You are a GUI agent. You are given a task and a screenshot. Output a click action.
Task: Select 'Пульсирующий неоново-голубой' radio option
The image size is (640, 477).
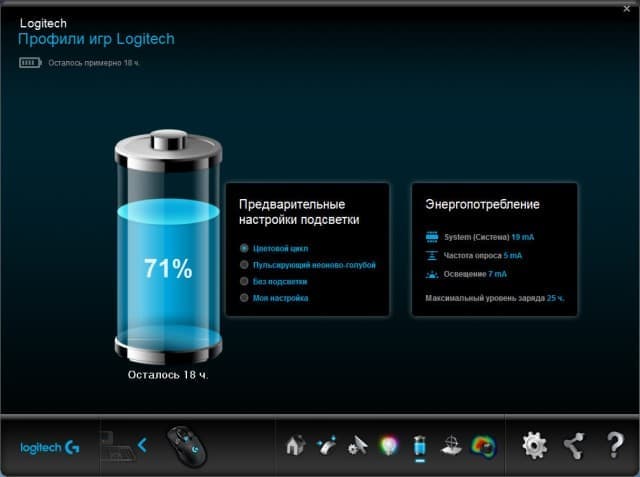coord(244,265)
